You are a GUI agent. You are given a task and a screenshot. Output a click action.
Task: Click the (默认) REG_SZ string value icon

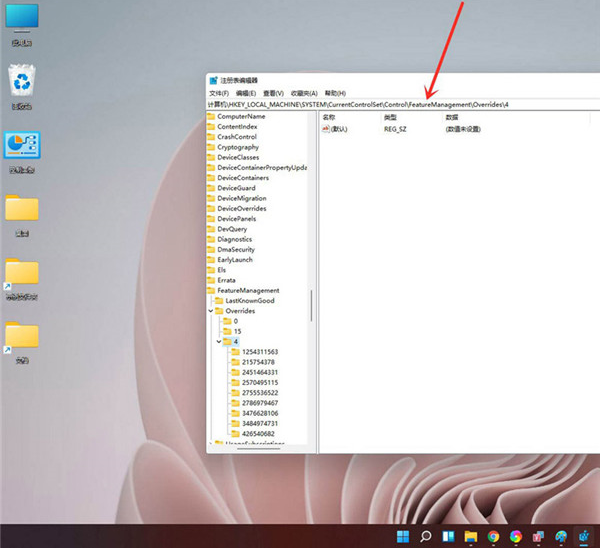point(326,129)
